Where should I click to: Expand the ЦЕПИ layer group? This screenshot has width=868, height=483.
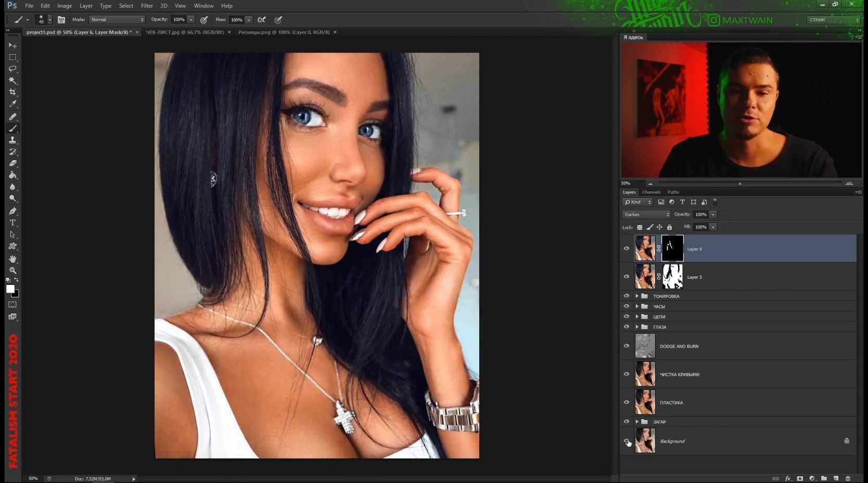coord(637,317)
